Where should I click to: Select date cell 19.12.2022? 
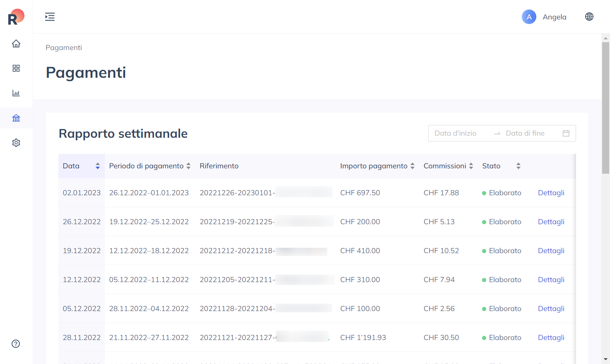tap(82, 251)
